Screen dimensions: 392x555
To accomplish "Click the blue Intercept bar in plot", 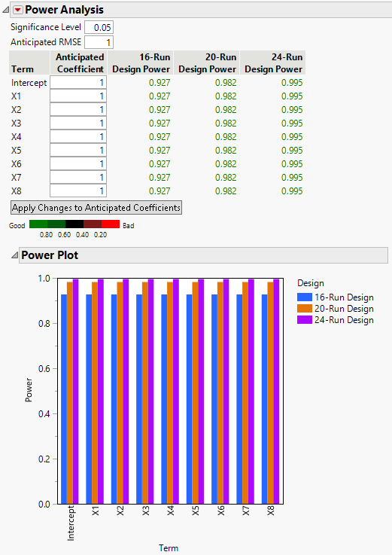I will click(64, 399).
